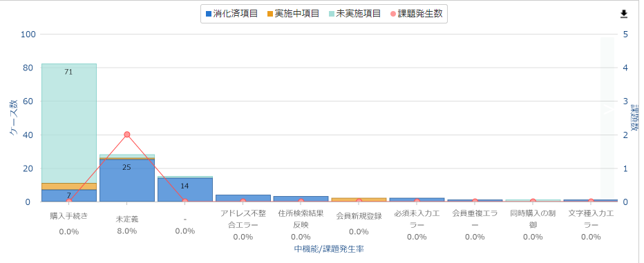
Task: Expand the right side panel chevron
Action: [x=607, y=109]
